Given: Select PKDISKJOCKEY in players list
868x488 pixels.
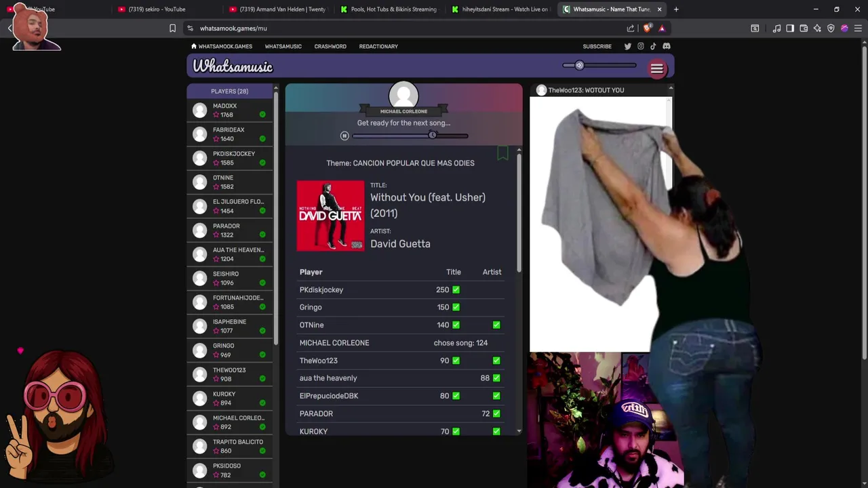Looking at the screenshot, I should click(230, 158).
